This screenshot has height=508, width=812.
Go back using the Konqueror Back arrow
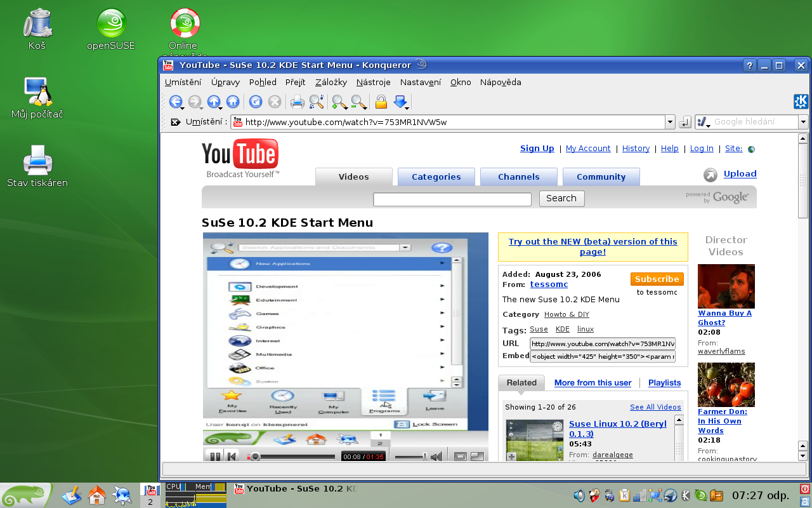176,102
